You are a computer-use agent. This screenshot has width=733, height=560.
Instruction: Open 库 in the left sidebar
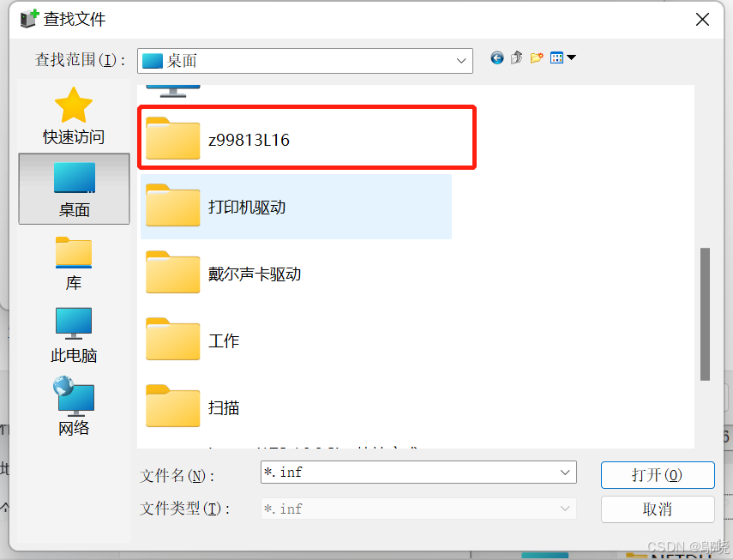[x=74, y=263]
